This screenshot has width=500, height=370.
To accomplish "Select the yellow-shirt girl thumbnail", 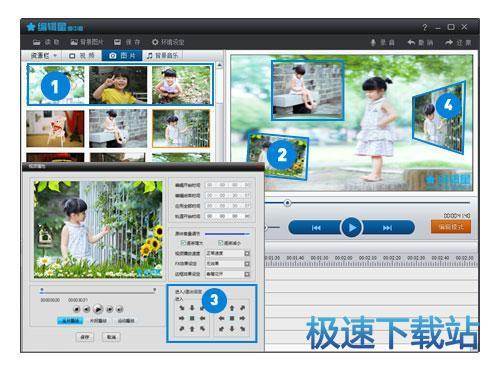I will pyautogui.click(x=118, y=85).
